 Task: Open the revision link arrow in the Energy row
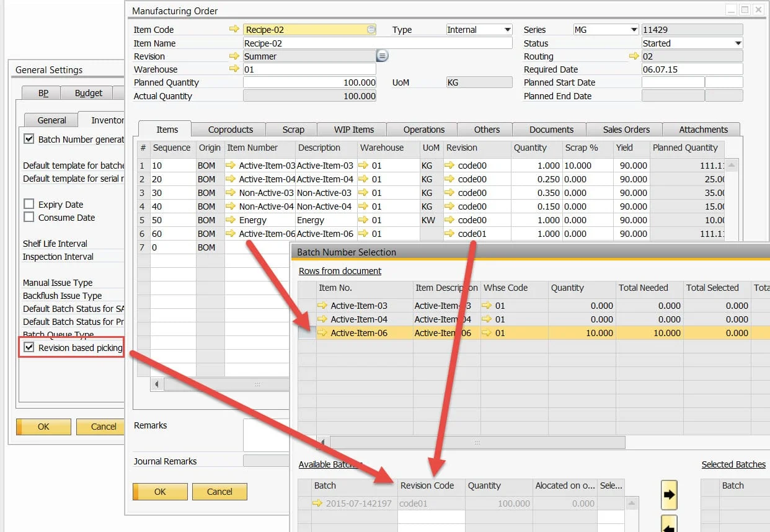[450, 220]
